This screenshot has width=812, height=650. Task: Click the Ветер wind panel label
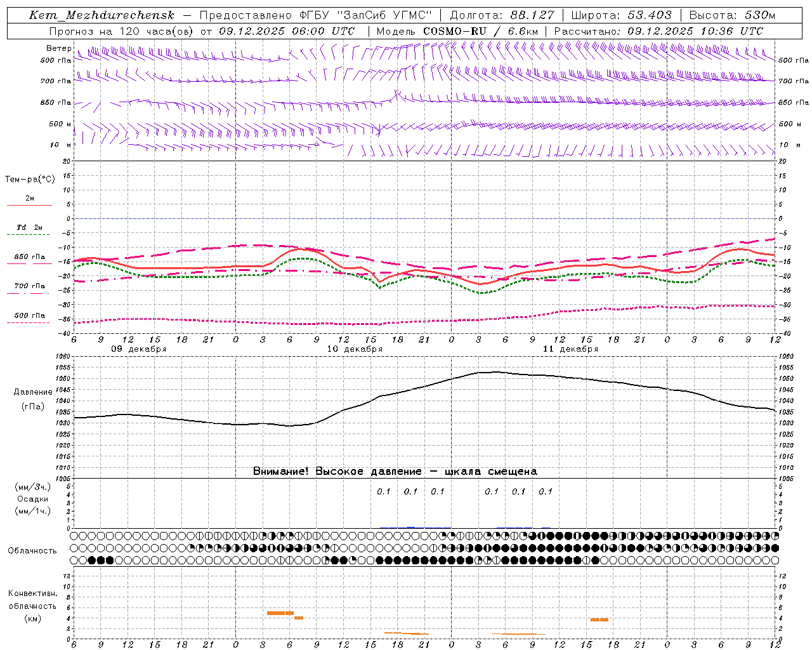click(x=59, y=48)
